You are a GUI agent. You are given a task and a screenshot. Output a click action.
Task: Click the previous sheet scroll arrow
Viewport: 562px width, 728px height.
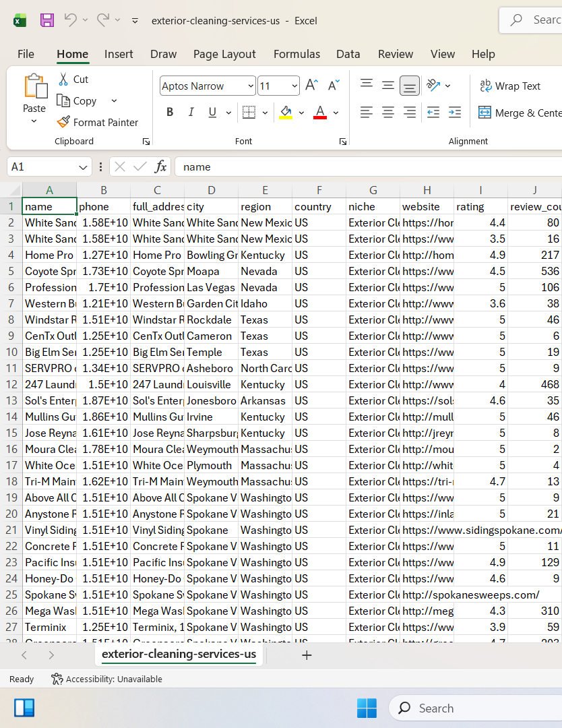(25, 655)
